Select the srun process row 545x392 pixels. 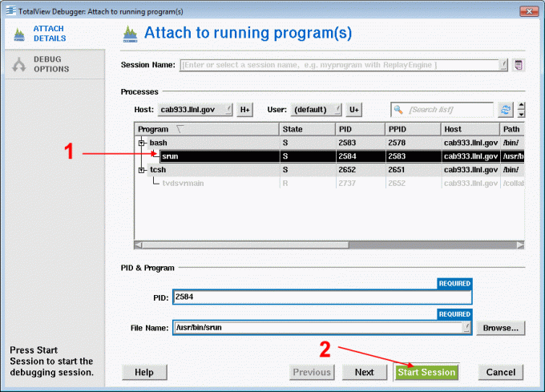(329, 156)
